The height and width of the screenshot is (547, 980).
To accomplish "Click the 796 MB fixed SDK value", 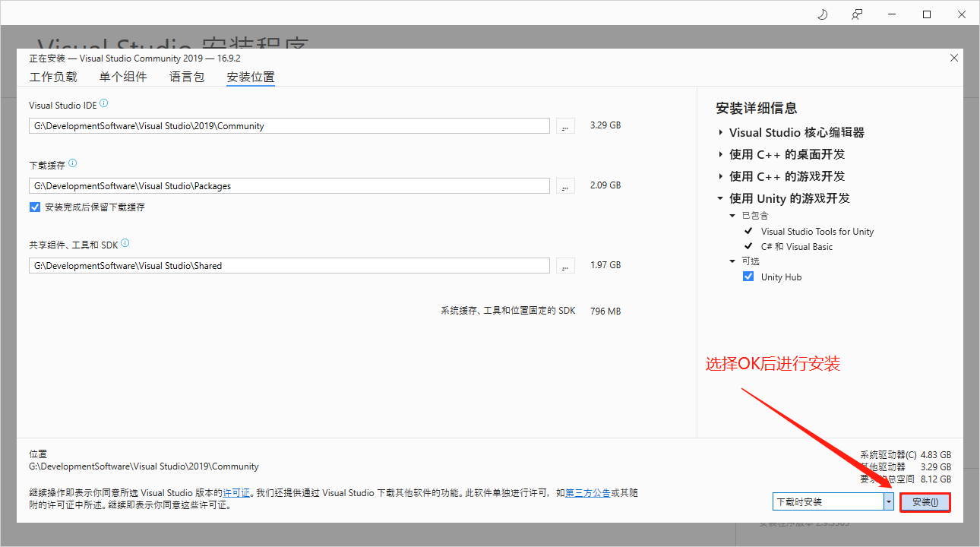I will click(x=605, y=311).
